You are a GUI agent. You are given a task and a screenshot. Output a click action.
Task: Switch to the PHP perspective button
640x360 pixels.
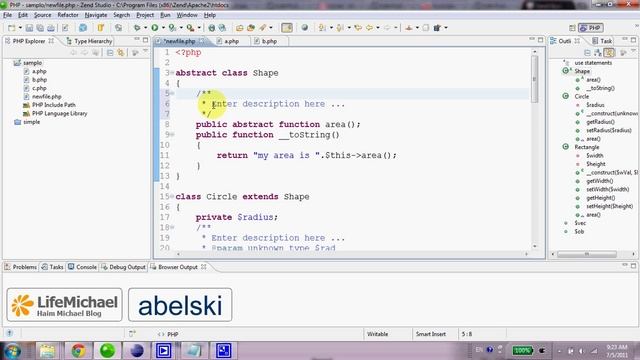tap(591, 28)
